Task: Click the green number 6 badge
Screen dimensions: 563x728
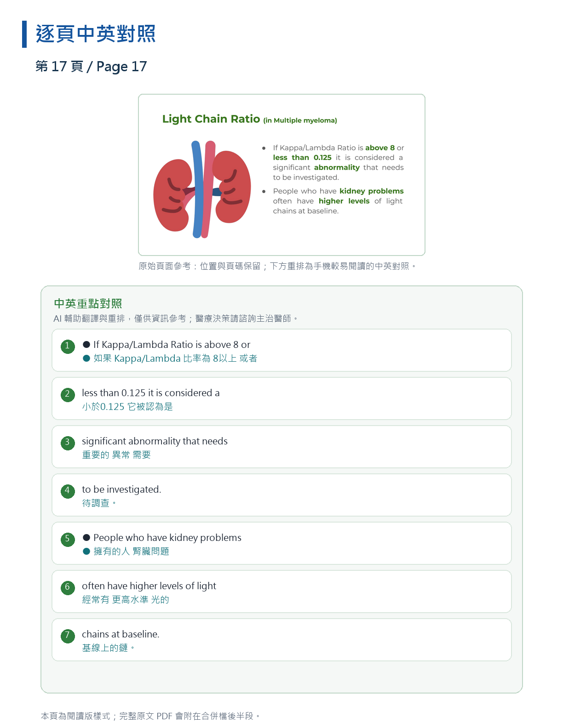Action: pyautogui.click(x=68, y=587)
